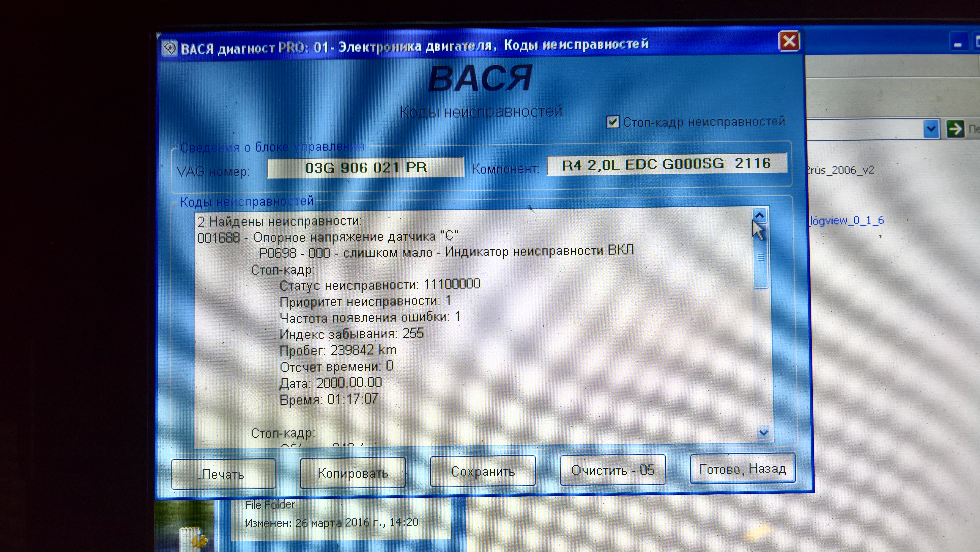The image size is (980, 552).
Task: Select the line 001688 - Опорное напряжение датчика
Action: click(x=328, y=237)
